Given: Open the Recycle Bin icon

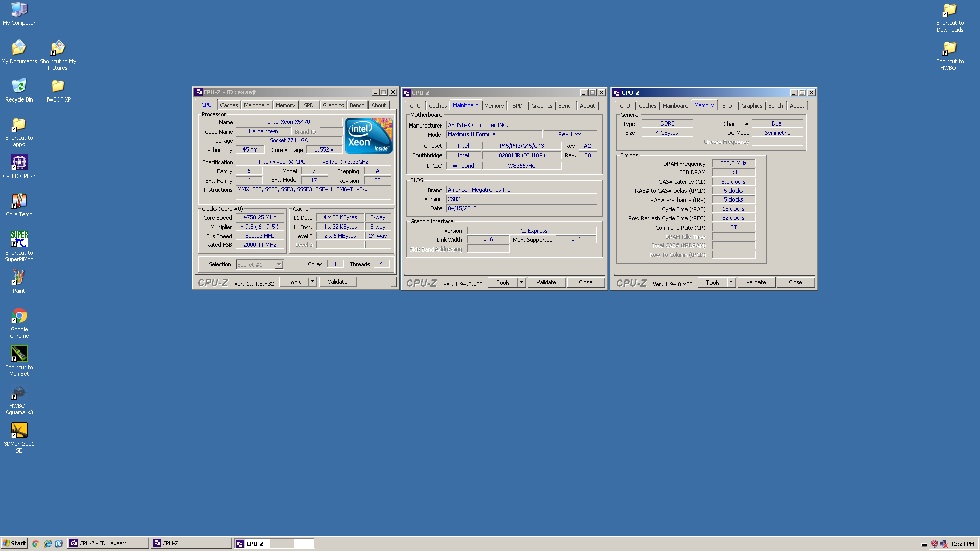Looking at the screenshot, I should (19, 90).
